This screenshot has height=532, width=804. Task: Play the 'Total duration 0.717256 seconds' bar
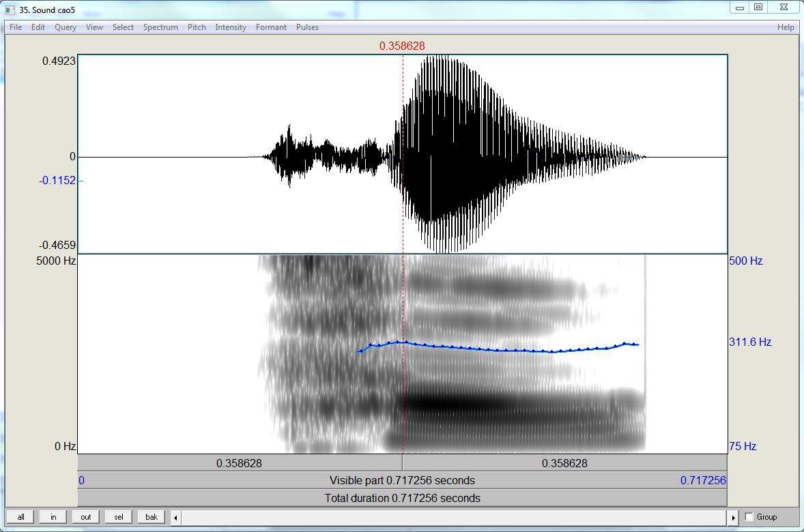coord(402,498)
